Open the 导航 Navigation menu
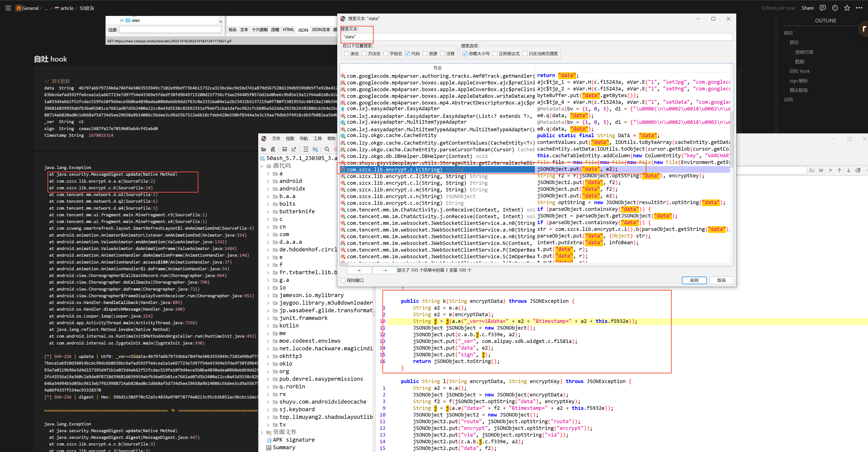Image resolution: width=868 pixels, height=452 pixels. click(304, 139)
